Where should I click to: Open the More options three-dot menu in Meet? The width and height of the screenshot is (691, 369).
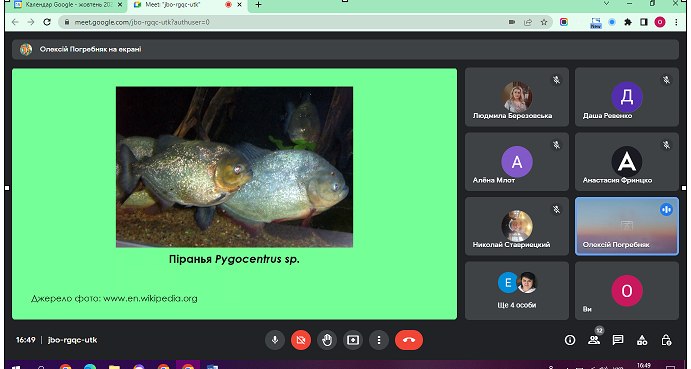[379, 340]
